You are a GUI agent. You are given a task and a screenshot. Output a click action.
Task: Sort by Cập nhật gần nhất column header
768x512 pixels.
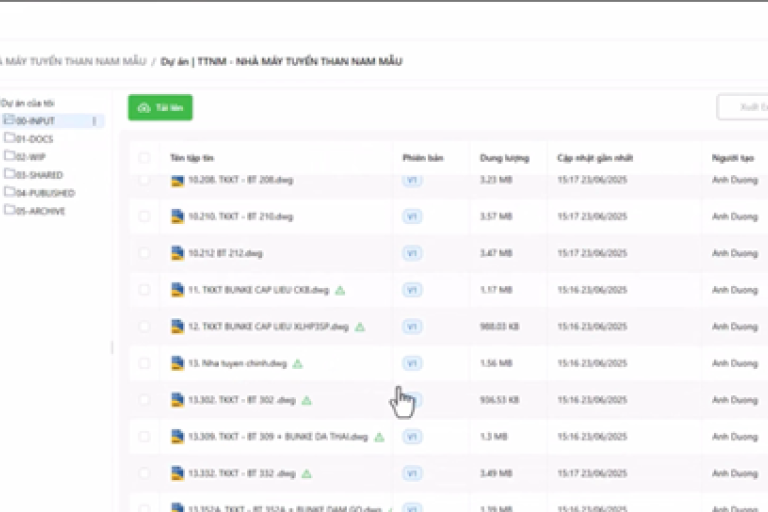click(594, 158)
